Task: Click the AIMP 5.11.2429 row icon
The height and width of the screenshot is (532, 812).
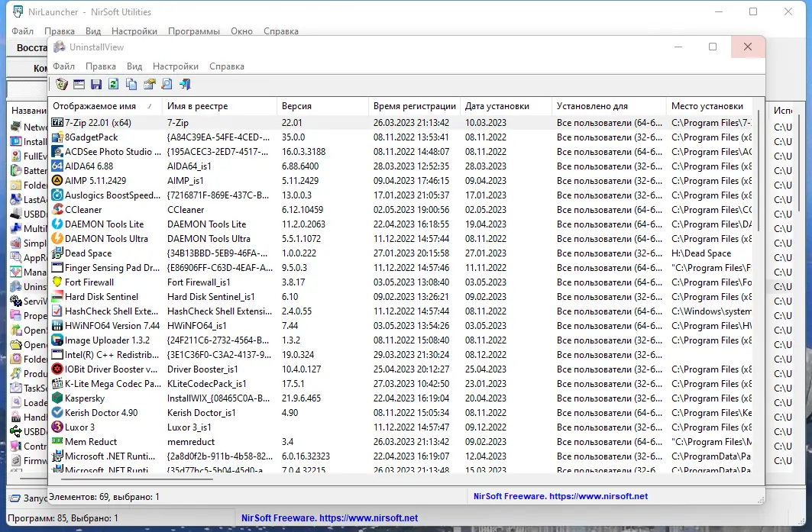Action: [x=57, y=181]
